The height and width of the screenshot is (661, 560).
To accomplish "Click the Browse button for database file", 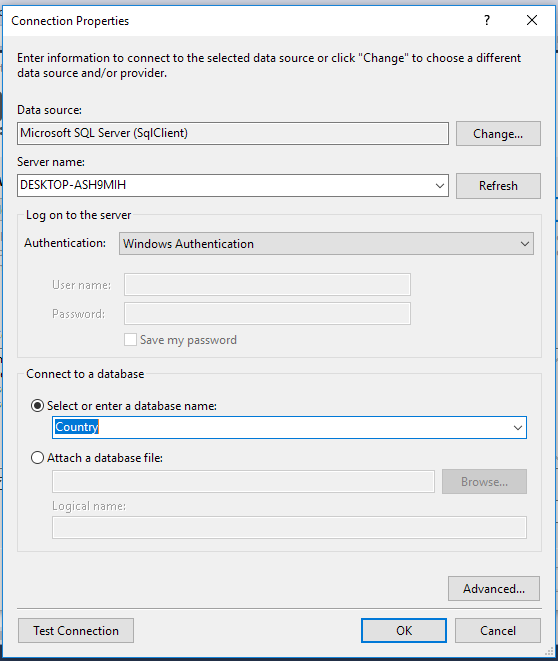I will (x=485, y=481).
